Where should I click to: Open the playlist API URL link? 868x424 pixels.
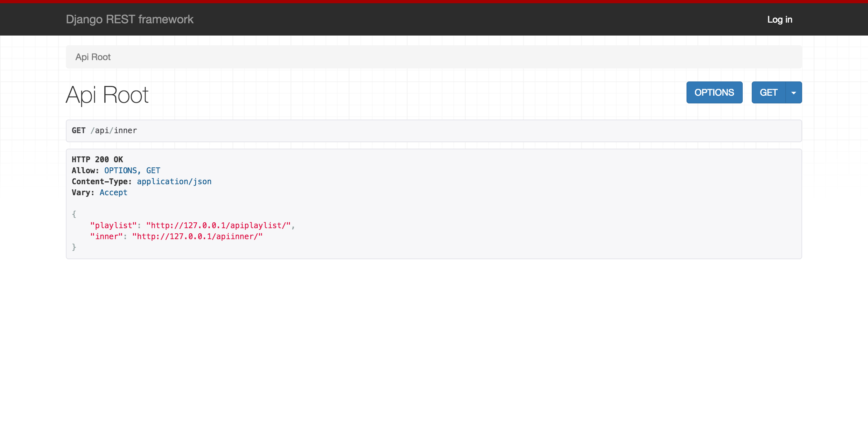pos(218,225)
